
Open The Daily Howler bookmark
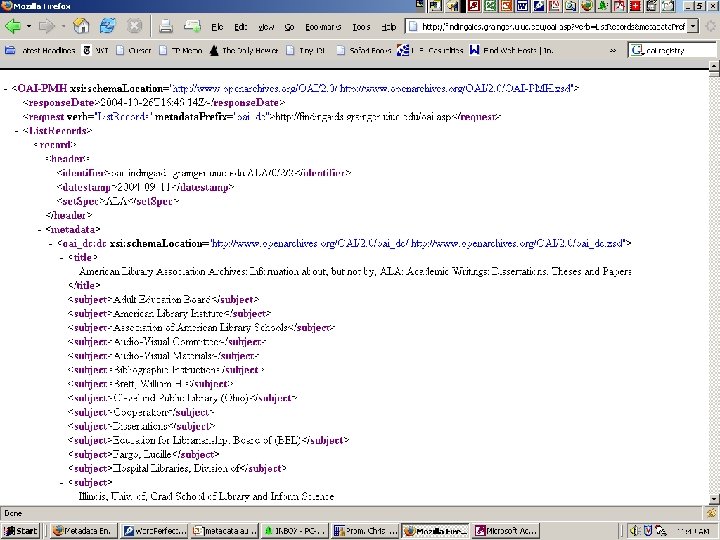pyautogui.click(x=244, y=51)
